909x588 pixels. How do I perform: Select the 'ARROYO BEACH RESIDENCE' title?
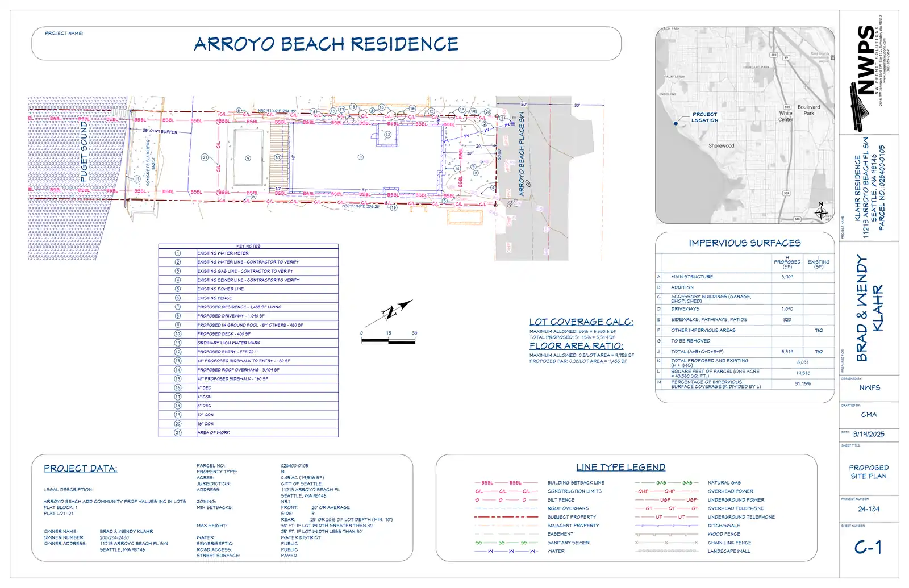point(326,44)
